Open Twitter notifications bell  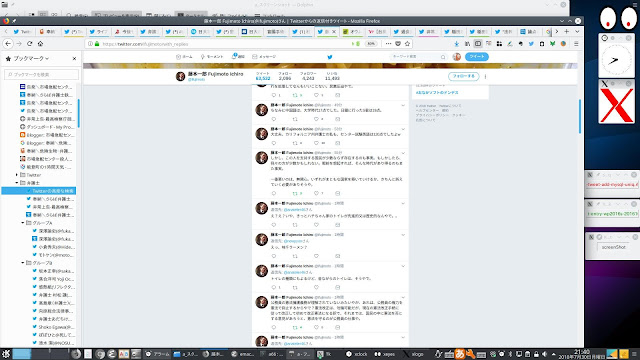238,57
